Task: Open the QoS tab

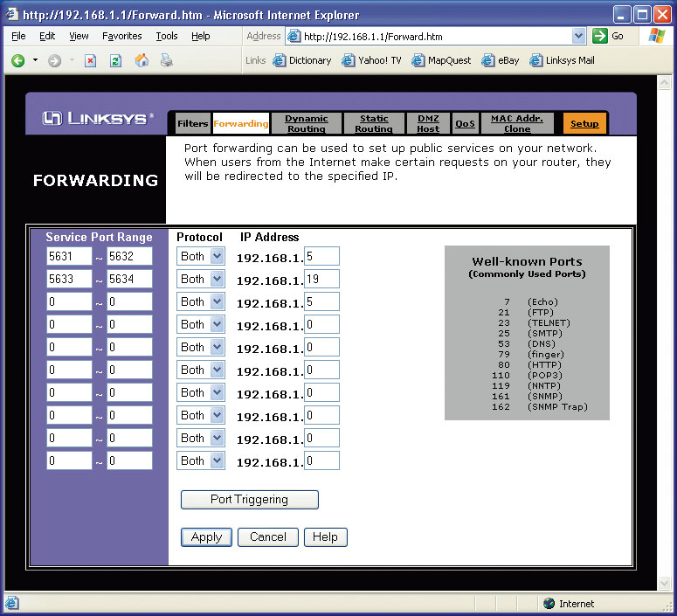Action: click(465, 123)
